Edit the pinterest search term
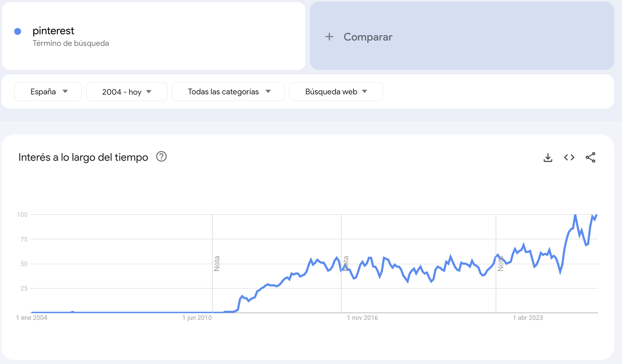This screenshot has width=622, height=364. pyautogui.click(x=53, y=31)
